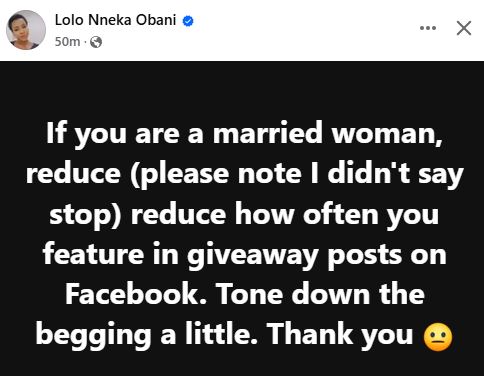484x376 pixels.
Task: Click the words a little in post
Action: [210, 334]
